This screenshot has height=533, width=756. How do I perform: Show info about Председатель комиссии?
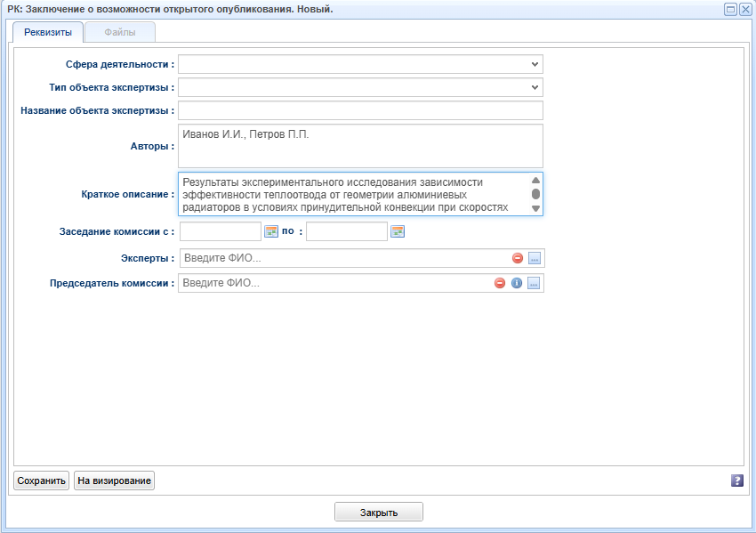point(517,283)
